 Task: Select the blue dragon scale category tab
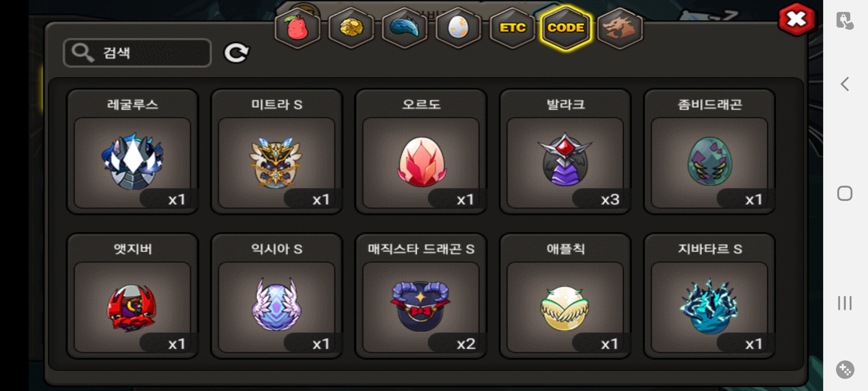pos(405,28)
